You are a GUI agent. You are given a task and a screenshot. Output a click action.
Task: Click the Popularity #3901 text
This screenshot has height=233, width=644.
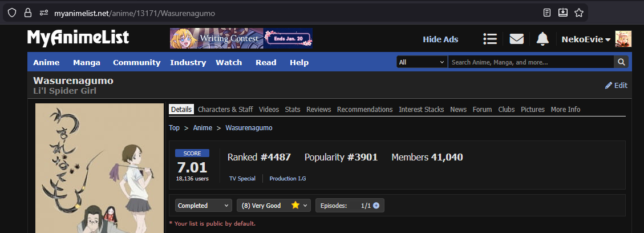coord(341,157)
